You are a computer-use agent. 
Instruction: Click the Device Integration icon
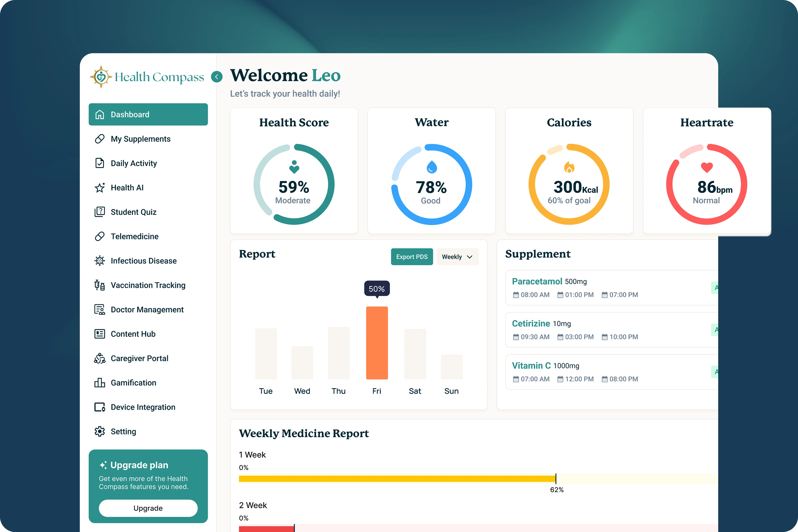(100, 407)
